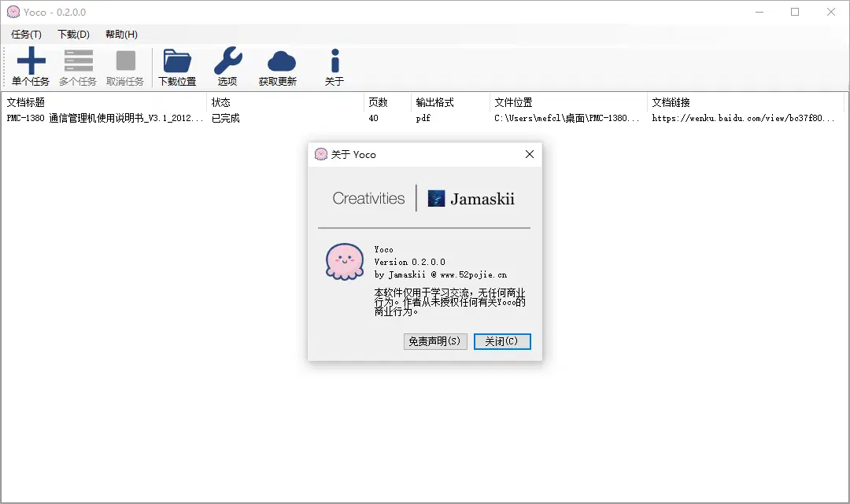Click the www.52pojie.cn author line
Viewport: 850px width, 504px height.
point(441,274)
